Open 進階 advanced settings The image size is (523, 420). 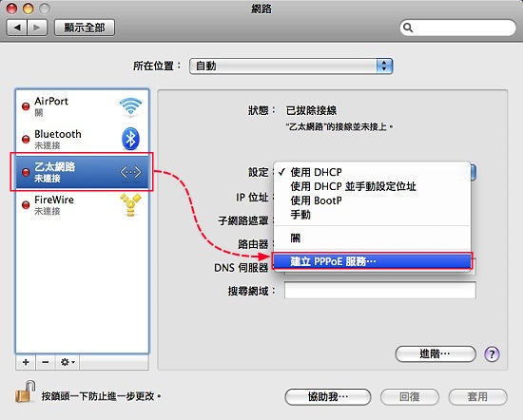pyautogui.click(x=436, y=353)
